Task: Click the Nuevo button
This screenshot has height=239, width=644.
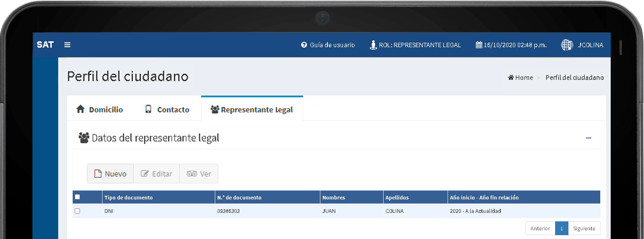Action: [x=110, y=174]
